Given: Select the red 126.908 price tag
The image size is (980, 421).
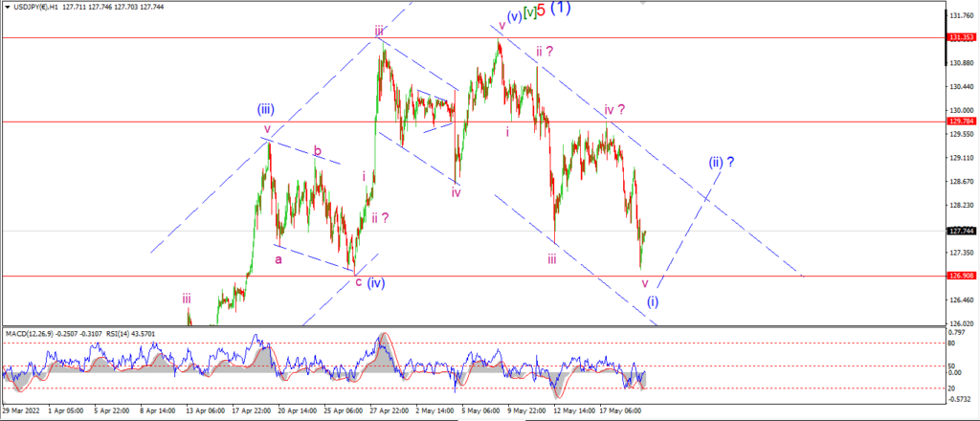Looking at the screenshot, I should tap(961, 276).
